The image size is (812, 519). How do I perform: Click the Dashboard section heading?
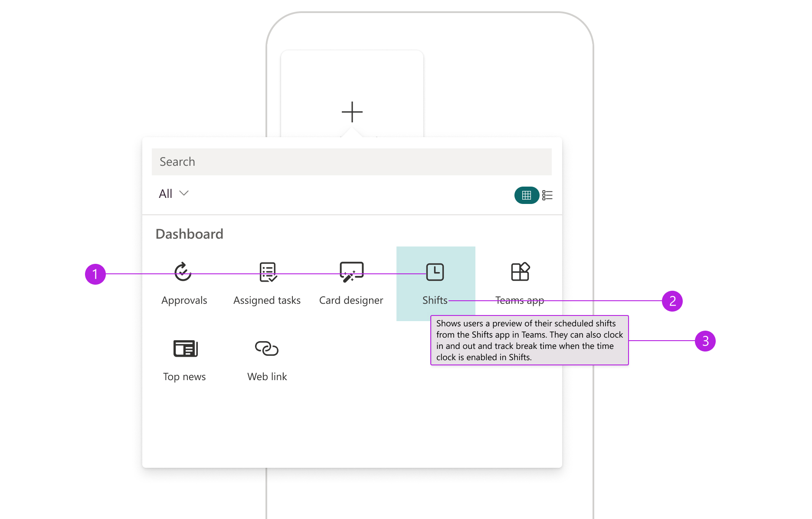click(x=190, y=234)
